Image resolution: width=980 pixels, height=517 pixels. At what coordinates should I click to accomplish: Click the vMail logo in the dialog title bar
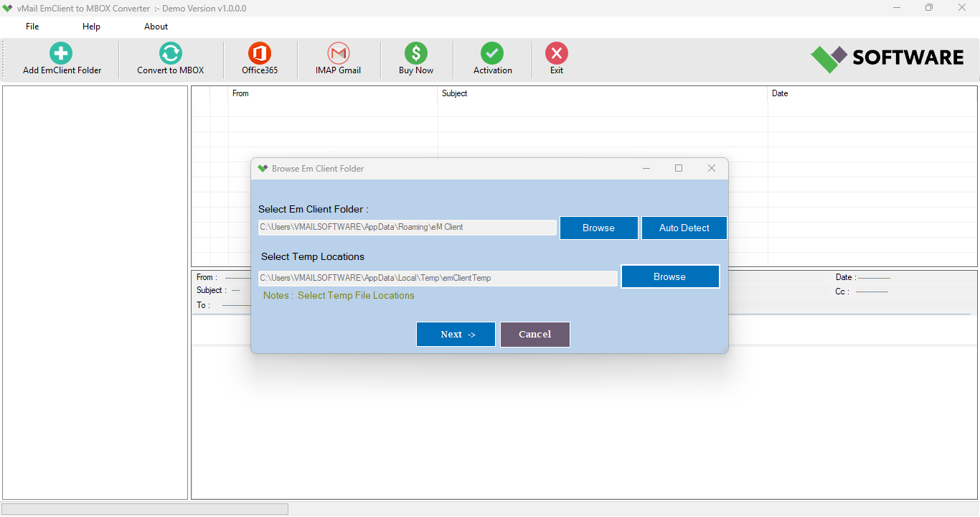263,169
